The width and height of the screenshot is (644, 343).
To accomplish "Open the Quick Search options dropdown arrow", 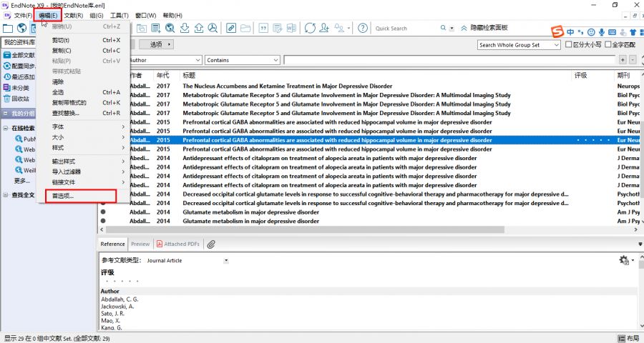I will click(x=452, y=29).
